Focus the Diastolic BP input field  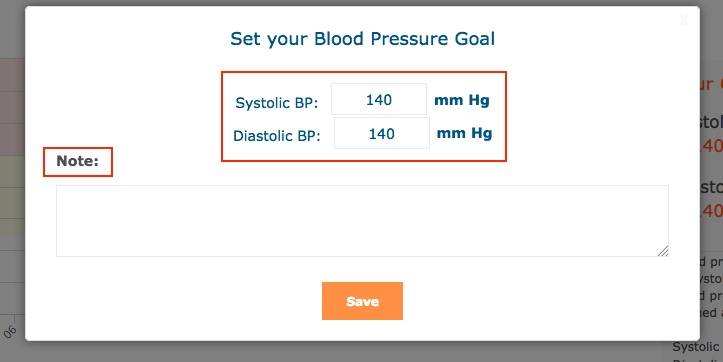tap(382, 133)
